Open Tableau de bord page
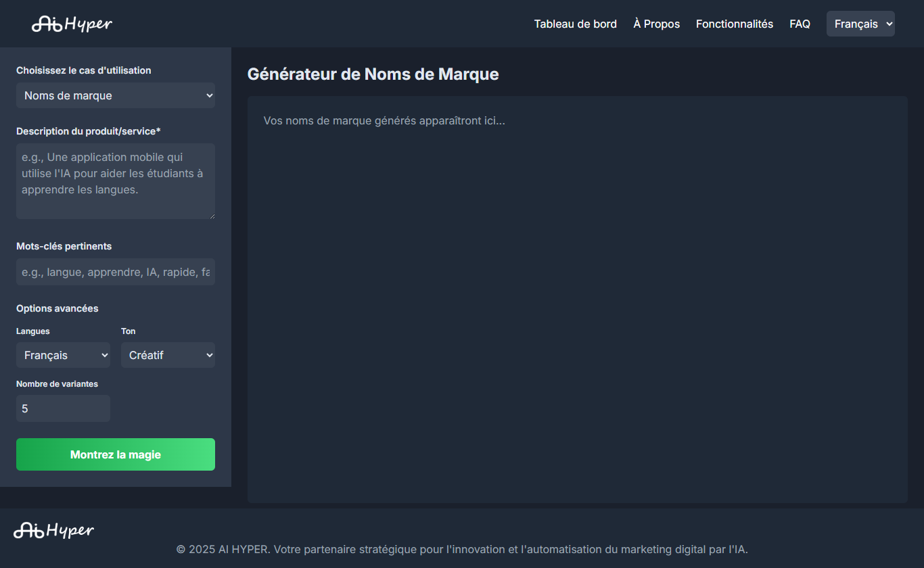Screen dimensions: 924x568 click(576, 24)
